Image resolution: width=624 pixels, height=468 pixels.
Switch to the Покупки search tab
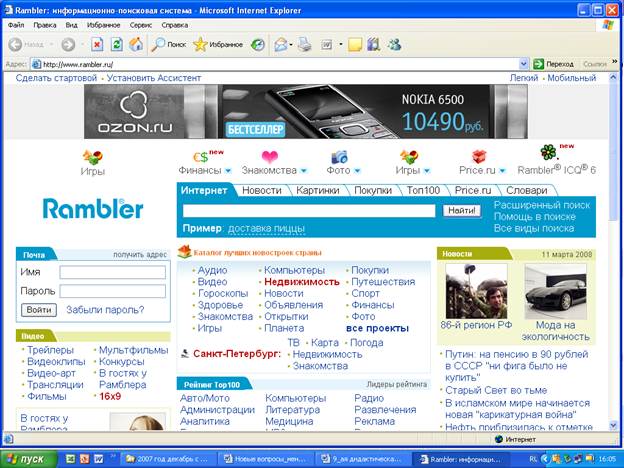pyautogui.click(x=373, y=191)
